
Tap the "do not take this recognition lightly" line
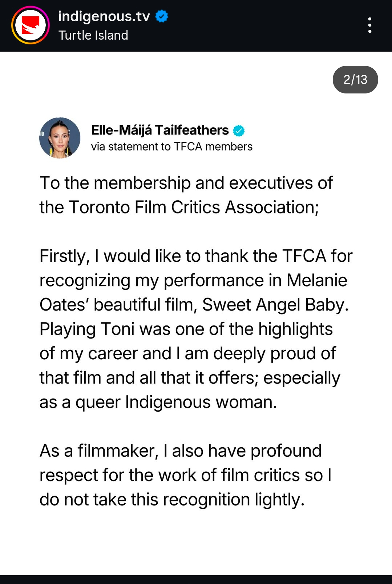[172, 500]
